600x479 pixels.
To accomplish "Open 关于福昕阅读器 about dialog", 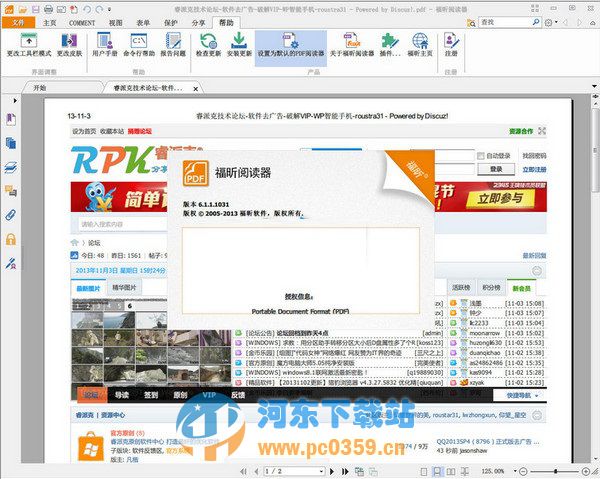I will pos(352,45).
